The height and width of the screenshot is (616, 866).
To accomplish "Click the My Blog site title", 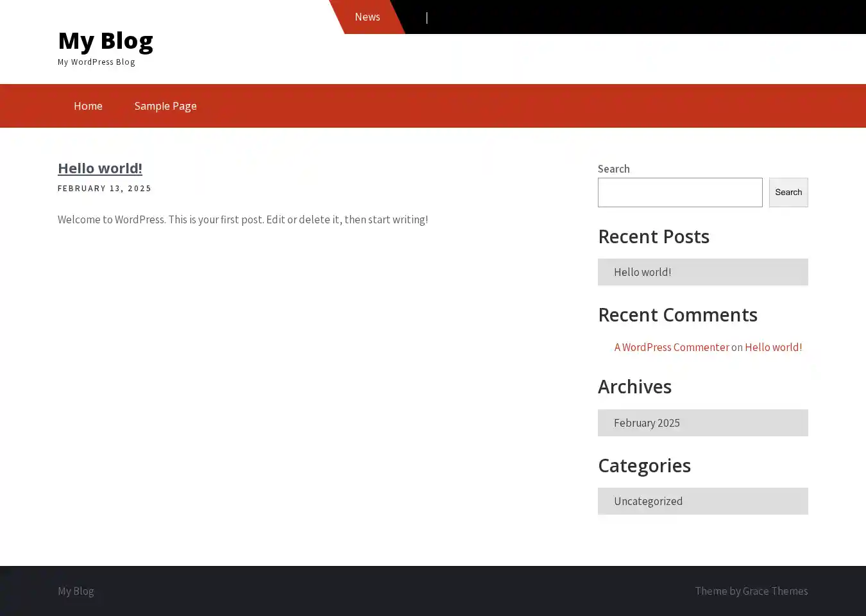I will coord(105,40).
